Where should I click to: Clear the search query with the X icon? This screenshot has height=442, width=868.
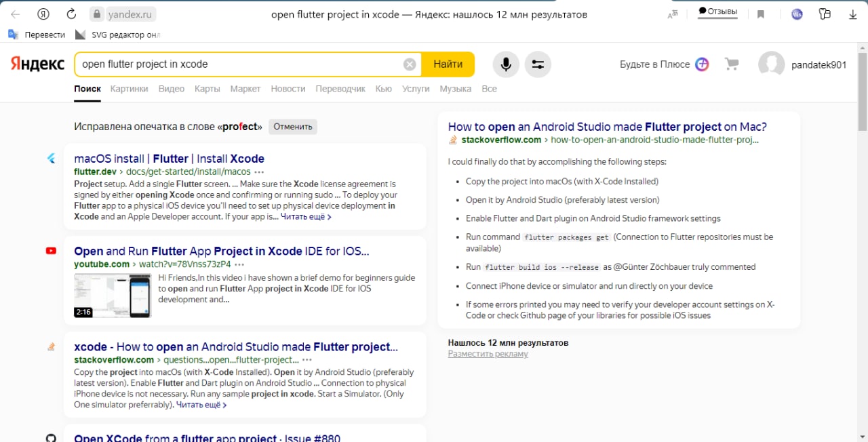coord(410,64)
